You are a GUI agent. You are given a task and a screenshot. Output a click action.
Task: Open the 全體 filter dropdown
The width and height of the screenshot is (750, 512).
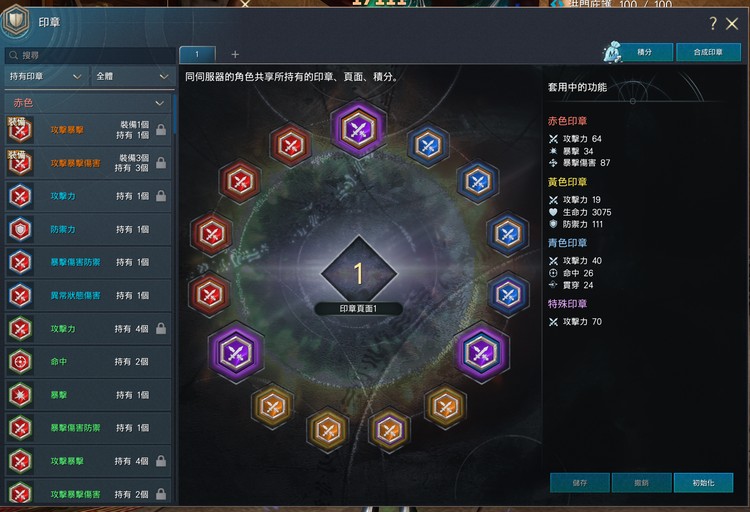[x=132, y=77]
